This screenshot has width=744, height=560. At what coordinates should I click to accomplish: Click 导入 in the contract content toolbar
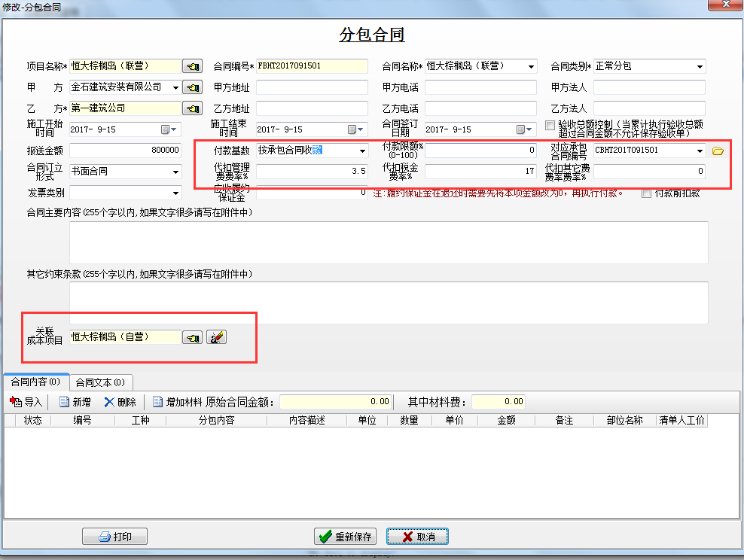pyautogui.click(x=27, y=402)
